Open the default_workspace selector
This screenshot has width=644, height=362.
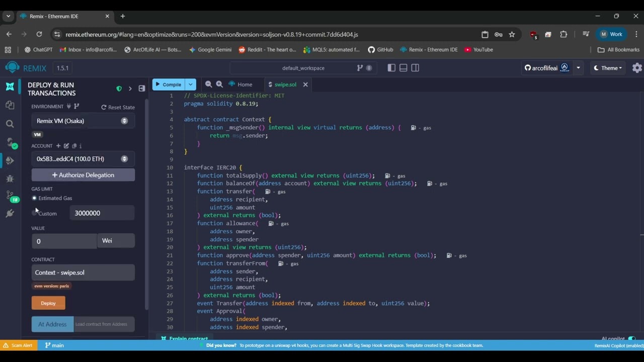303,68
